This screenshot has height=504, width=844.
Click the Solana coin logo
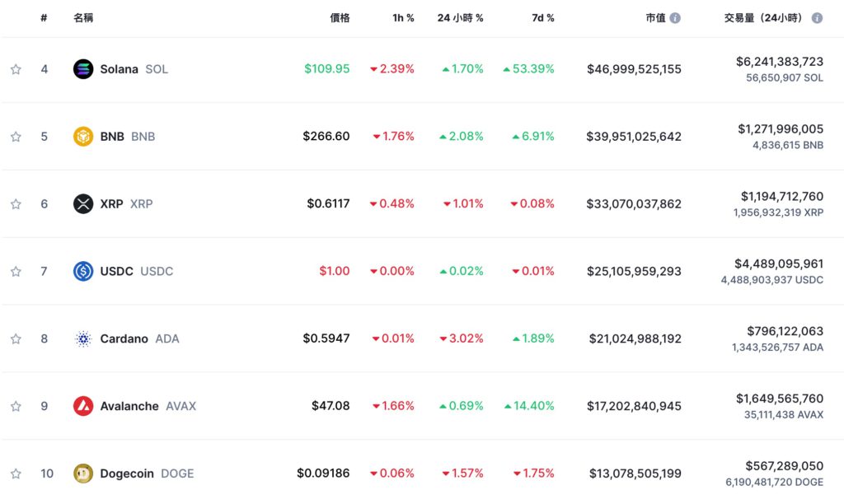coord(83,69)
